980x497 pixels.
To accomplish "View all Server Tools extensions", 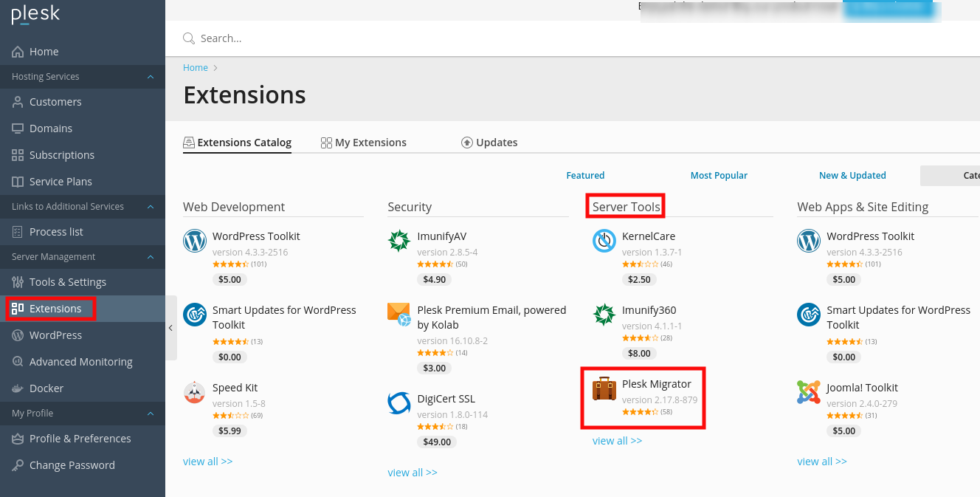I will [617, 441].
